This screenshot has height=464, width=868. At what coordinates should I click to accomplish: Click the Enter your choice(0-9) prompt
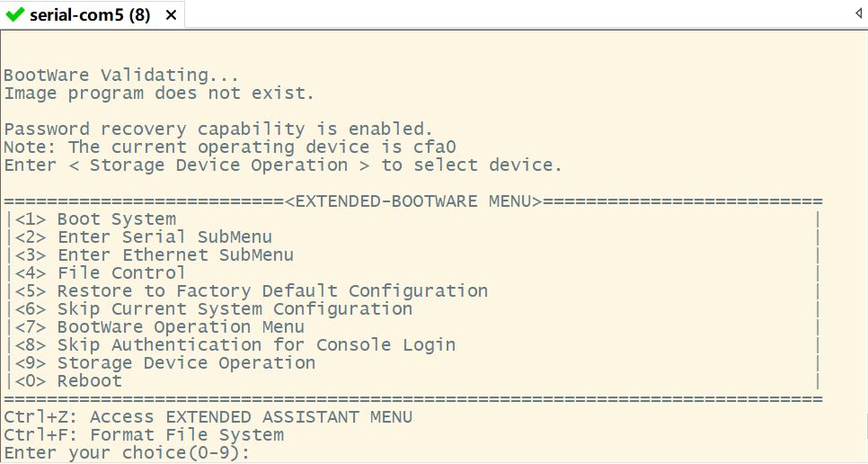pos(126,452)
